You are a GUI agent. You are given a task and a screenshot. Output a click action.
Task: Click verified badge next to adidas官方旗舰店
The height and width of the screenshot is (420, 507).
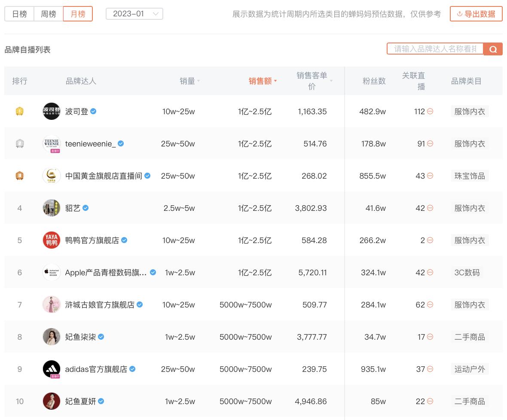pyautogui.click(x=133, y=369)
